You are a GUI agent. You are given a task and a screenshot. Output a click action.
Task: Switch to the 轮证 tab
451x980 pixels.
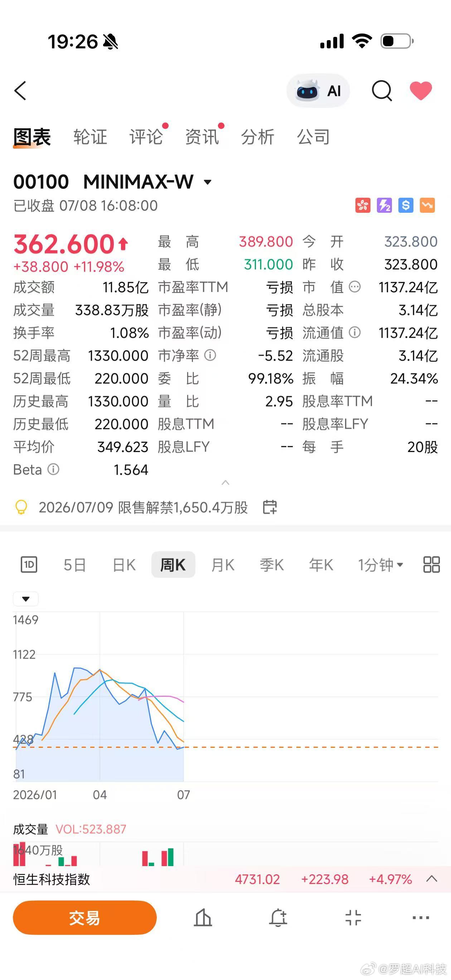coord(90,137)
